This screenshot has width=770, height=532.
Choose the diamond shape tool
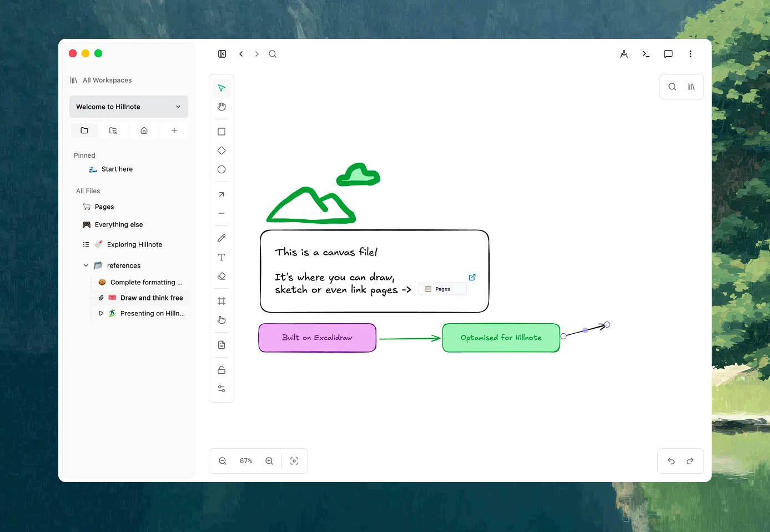pos(222,150)
